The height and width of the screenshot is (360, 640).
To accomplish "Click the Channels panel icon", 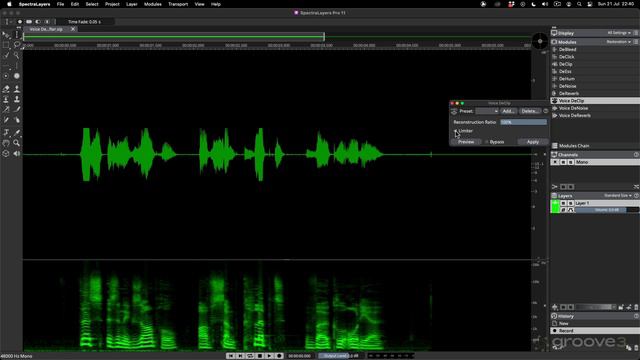I will click(554, 155).
